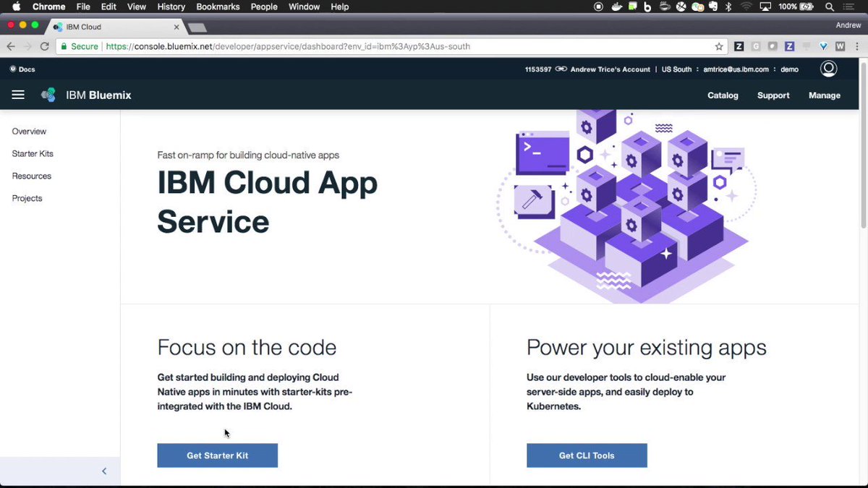This screenshot has width=868, height=488.
Task: Open Spotlight search magnifier icon
Action: click(x=829, y=7)
